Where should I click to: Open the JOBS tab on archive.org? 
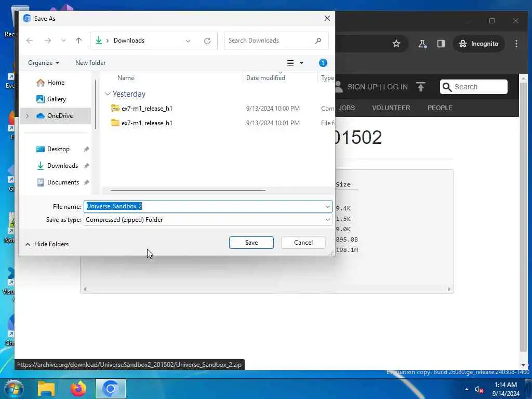click(347, 108)
